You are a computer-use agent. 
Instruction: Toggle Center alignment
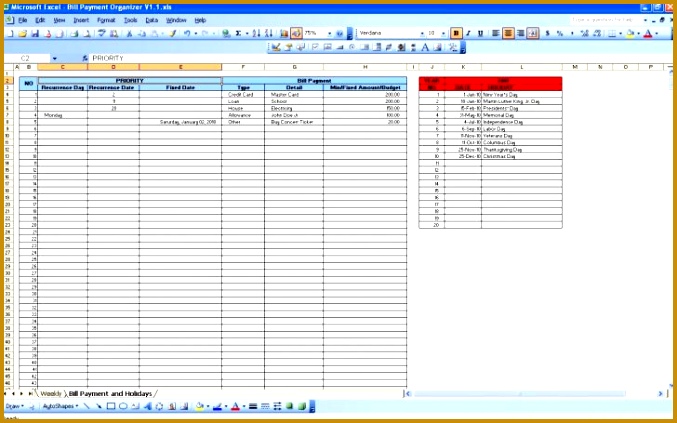508,33
